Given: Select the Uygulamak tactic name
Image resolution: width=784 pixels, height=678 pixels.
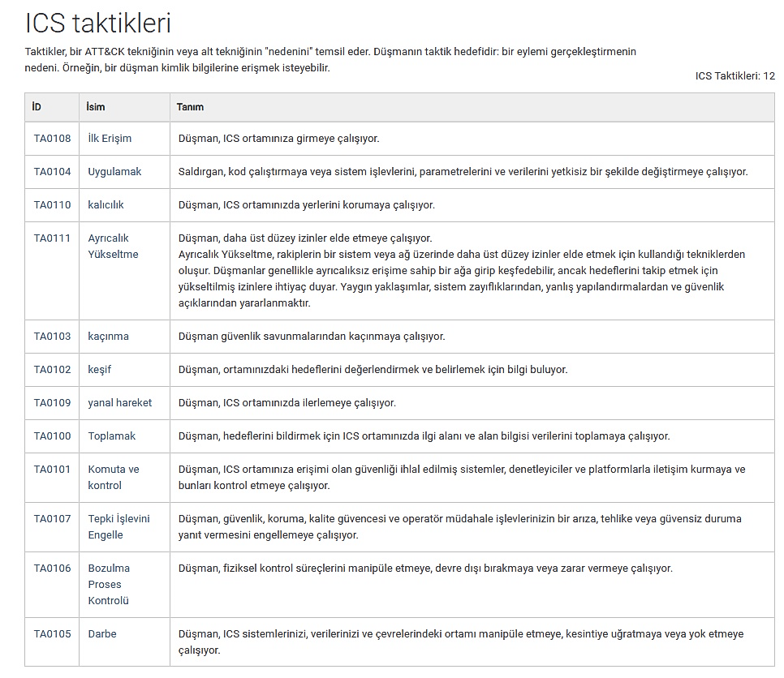Looking at the screenshot, I should (x=114, y=171).
